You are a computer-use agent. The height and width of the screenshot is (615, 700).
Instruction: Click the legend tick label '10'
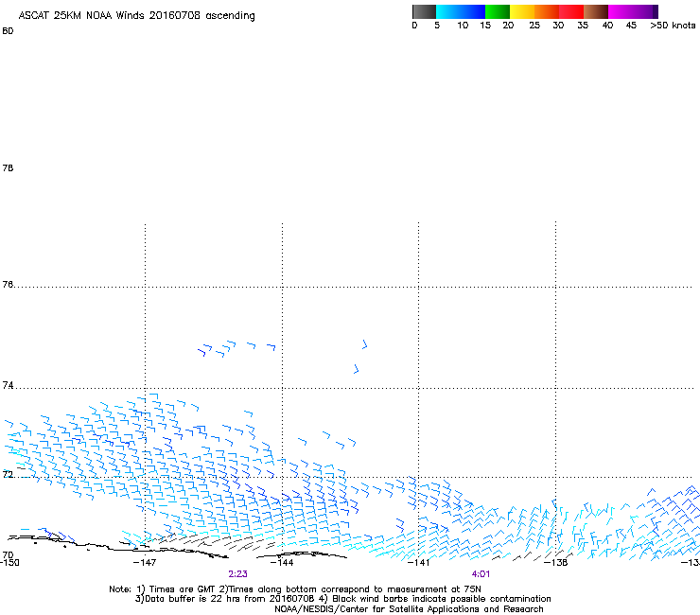(463, 26)
